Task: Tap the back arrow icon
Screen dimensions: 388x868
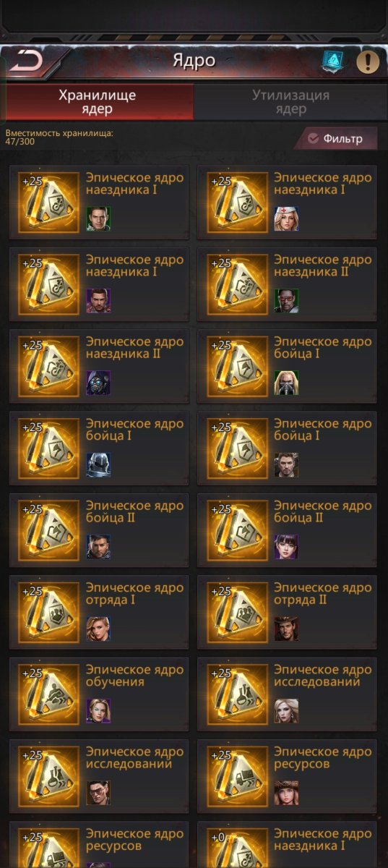Action: pyautogui.click(x=26, y=61)
